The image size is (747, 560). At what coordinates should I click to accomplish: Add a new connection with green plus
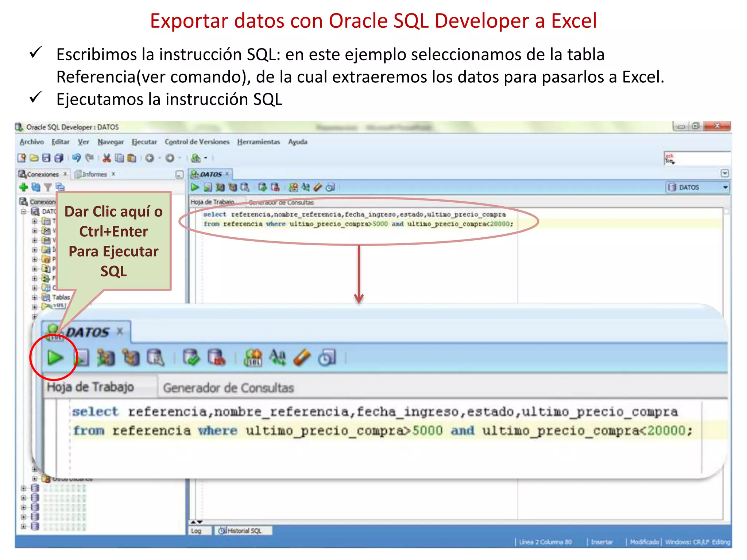pos(23,187)
